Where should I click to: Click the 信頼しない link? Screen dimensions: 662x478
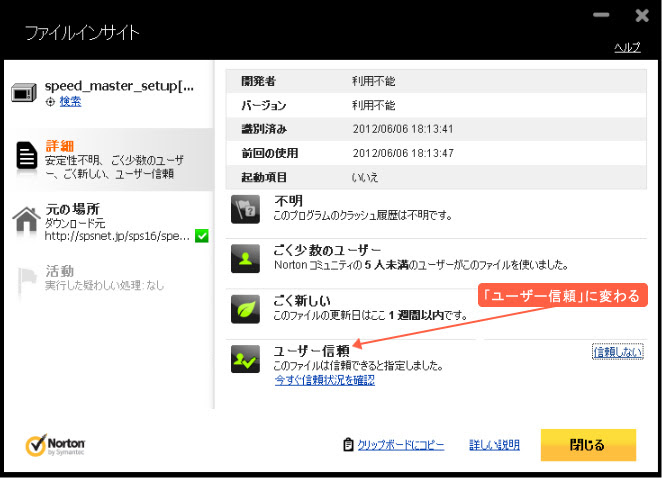click(618, 352)
